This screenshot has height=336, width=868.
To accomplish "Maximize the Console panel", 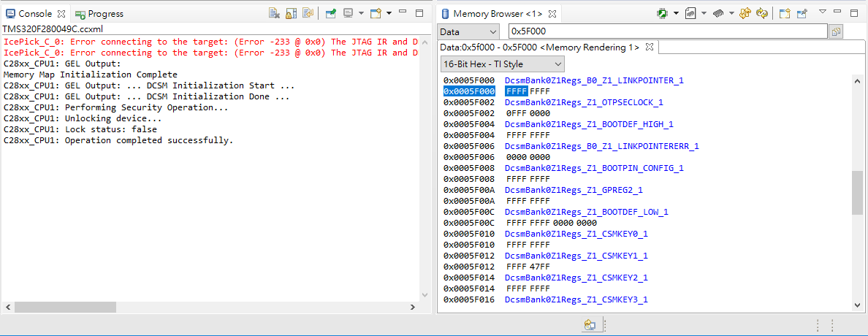I will click(x=419, y=13).
